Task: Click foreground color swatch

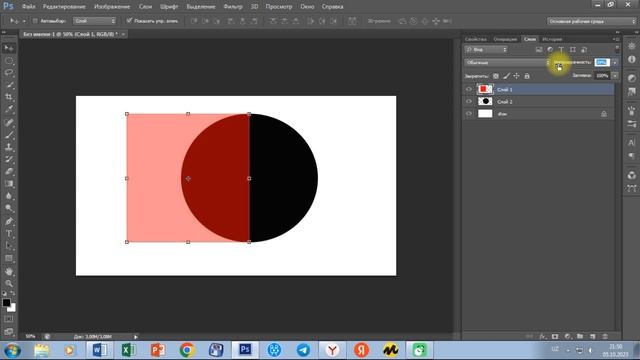Action: tap(6, 302)
